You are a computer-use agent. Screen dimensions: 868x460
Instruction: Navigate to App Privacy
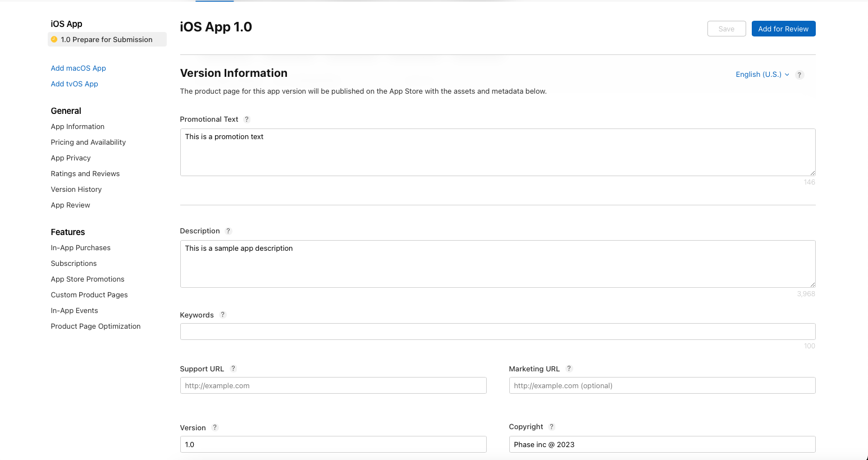point(70,158)
